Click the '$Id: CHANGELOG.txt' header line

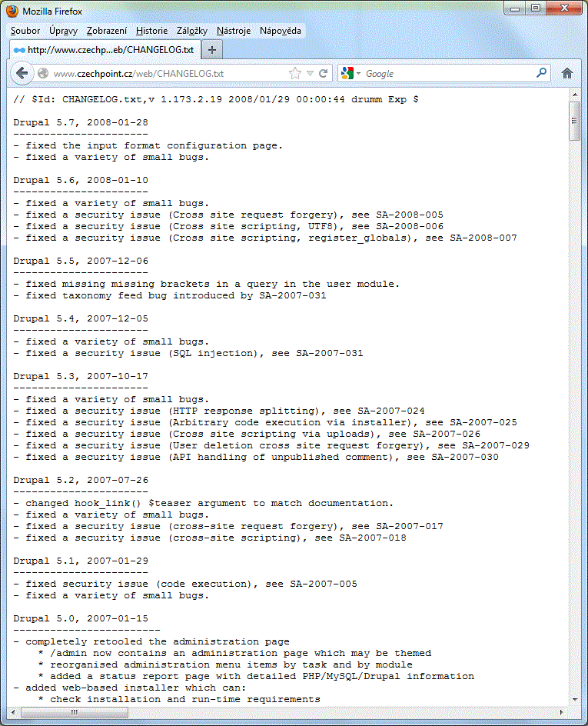pyautogui.click(x=216, y=99)
